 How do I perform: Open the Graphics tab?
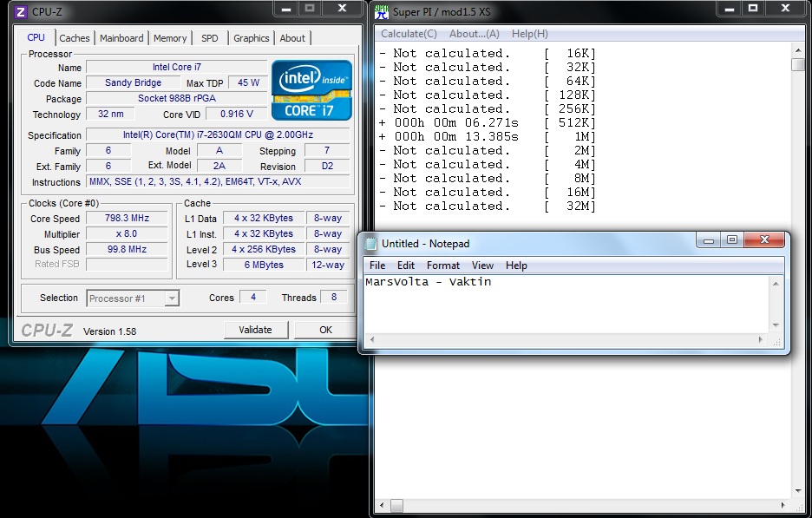click(x=251, y=37)
